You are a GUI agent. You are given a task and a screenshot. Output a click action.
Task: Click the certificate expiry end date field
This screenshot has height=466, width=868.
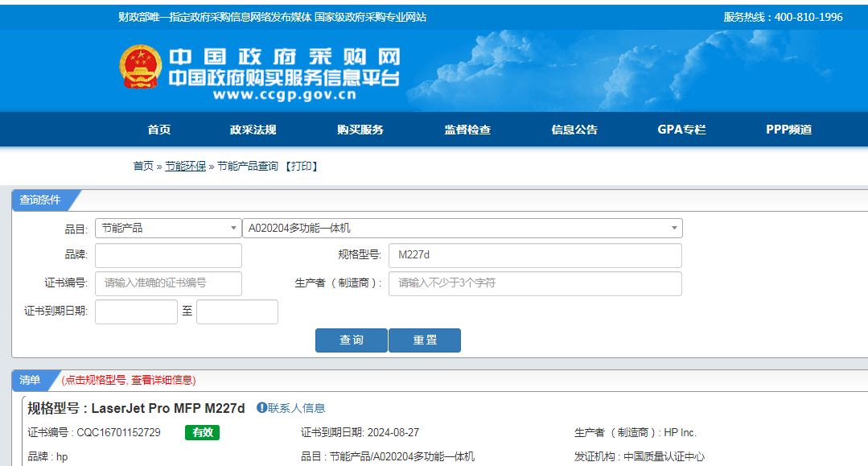click(x=237, y=311)
